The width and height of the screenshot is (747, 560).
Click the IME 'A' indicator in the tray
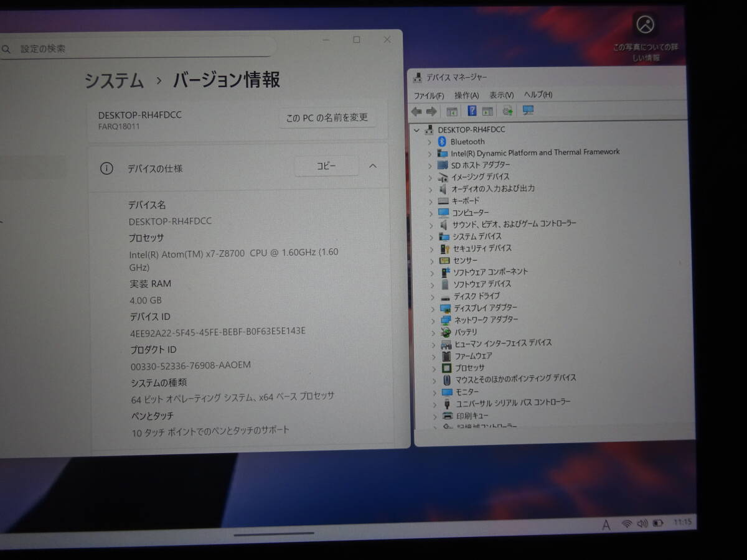tap(606, 525)
